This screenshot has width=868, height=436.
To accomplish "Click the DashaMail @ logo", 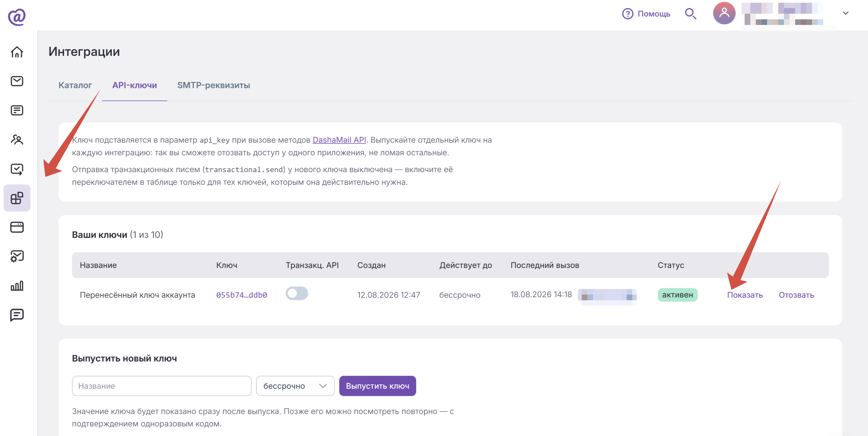I will pos(17,17).
